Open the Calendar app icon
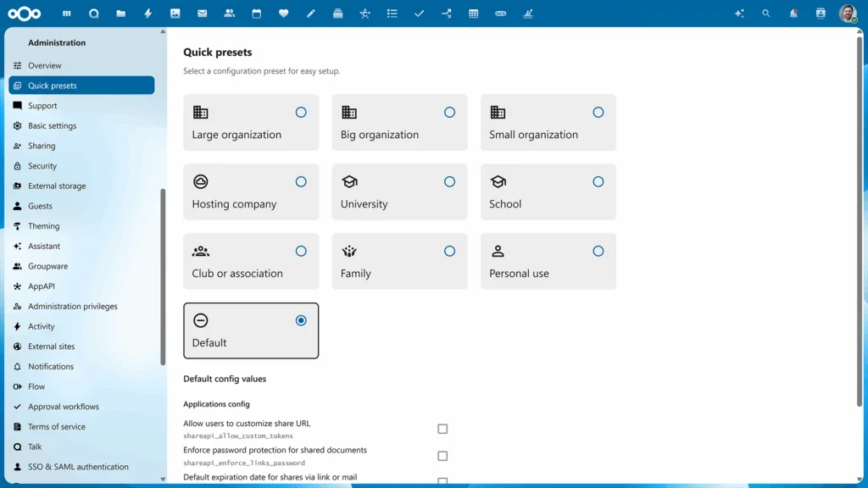Image resolution: width=868 pixels, height=488 pixels. [x=257, y=14]
